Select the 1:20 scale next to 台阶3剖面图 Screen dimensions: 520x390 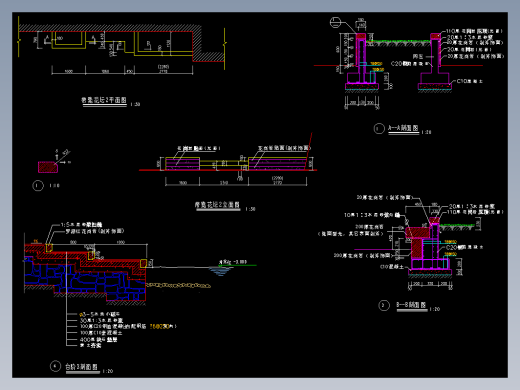coord(108,371)
